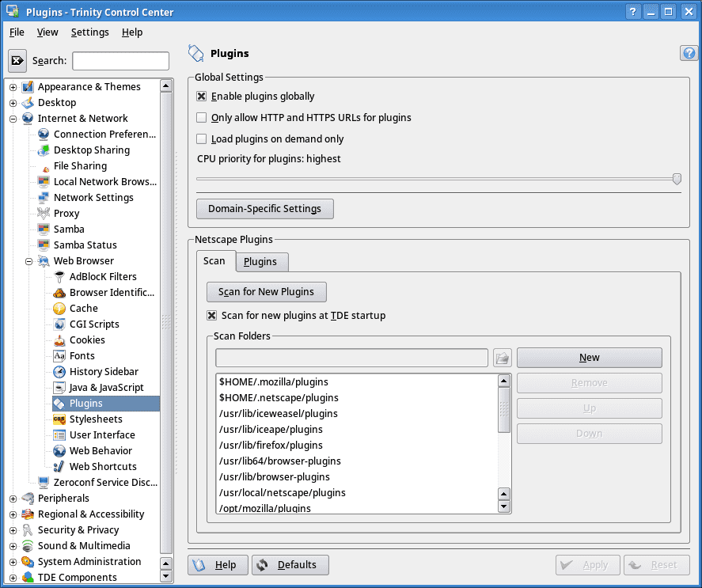Viewport: 702px width, 588px height.
Task: Select the File Sharing tree item
Action: tap(80, 165)
